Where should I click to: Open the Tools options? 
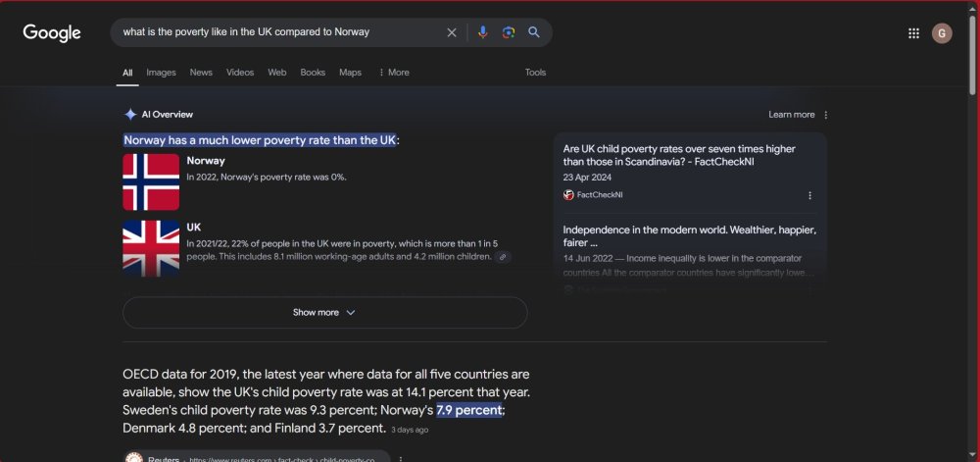pyautogui.click(x=535, y=73)
